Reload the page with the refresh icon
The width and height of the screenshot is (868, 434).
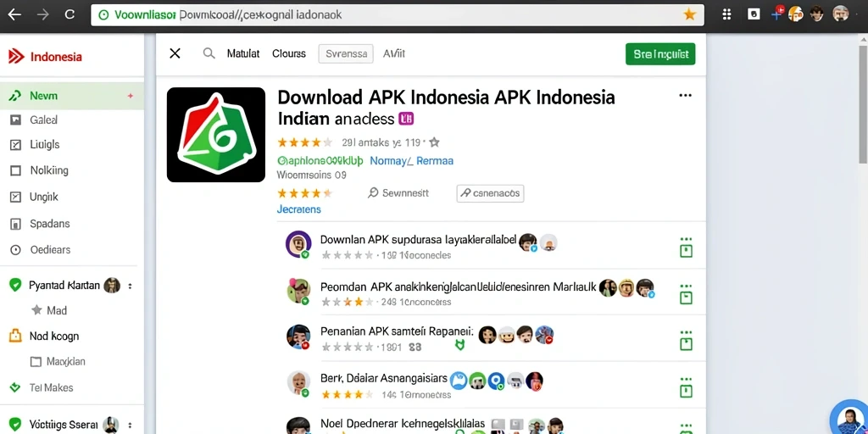(x=70, y=14)
